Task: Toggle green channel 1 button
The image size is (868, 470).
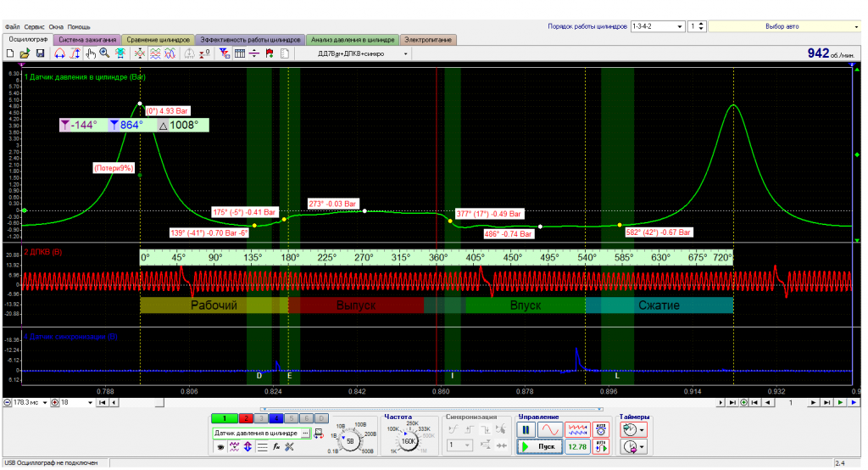Action: tap(224, 418)
